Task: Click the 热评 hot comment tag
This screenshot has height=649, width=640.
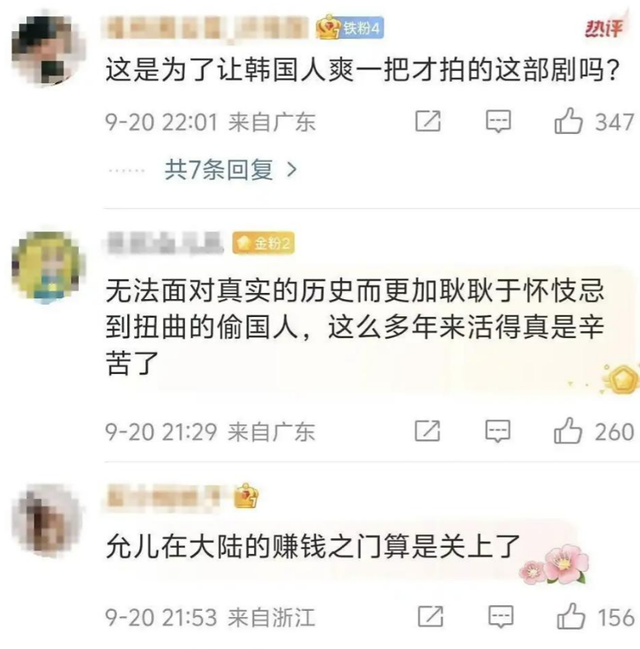Action: click(x=604, y=27)
